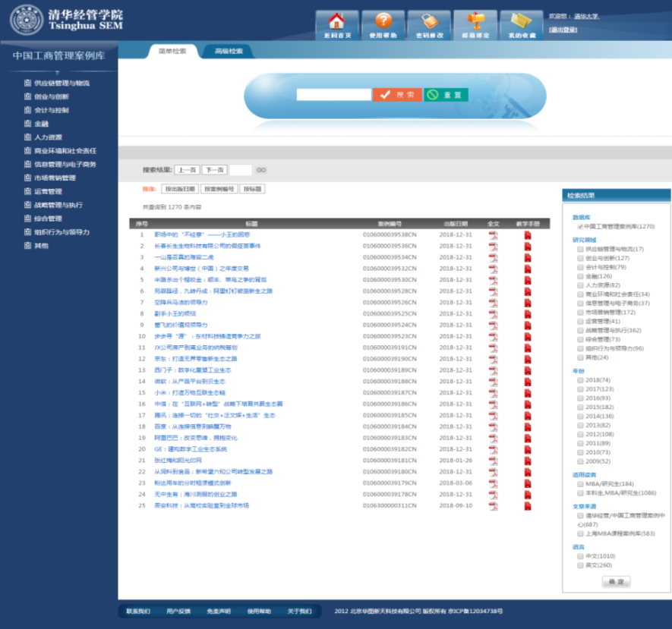Open the 使用帮助 help icon
The width and height of the screenshot is (672, 629).
[383, 25]
